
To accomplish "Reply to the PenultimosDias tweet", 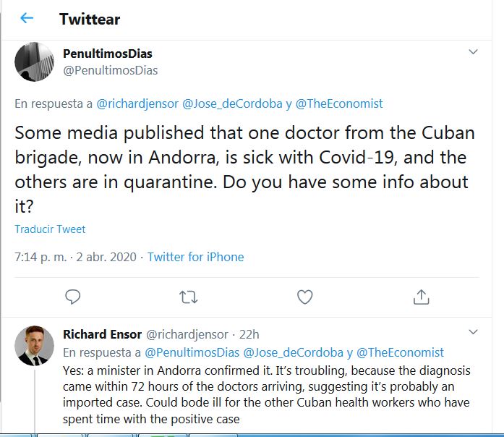I will pyautogui.click(x=72, y=297).
